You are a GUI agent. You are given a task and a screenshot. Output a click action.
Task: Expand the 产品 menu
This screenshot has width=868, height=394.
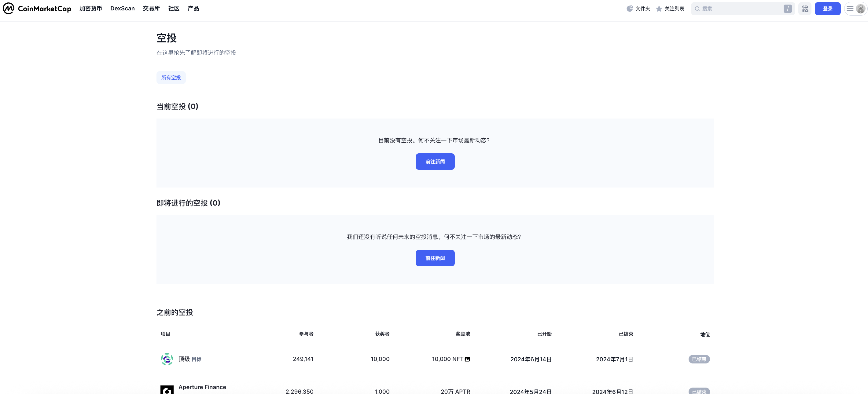click(x=193, y=9)
